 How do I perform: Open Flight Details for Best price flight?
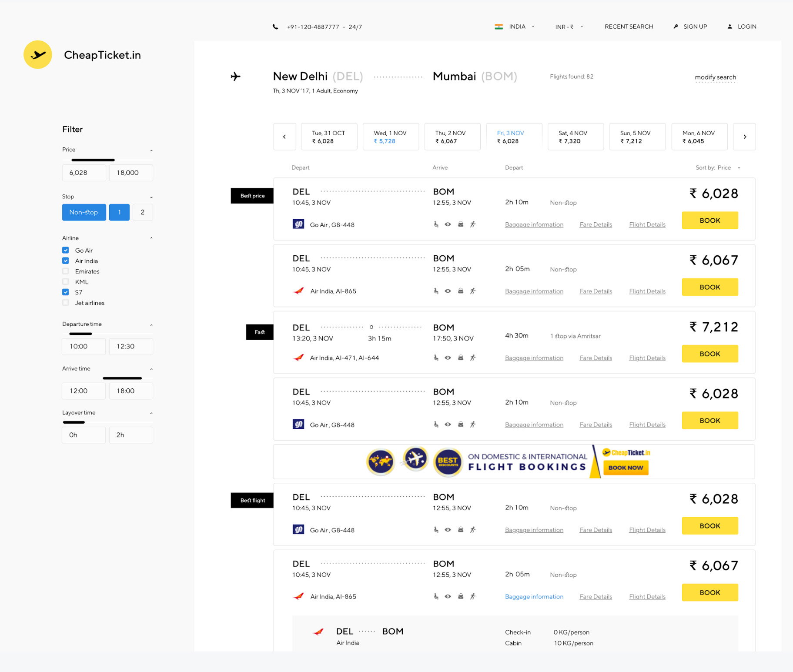(647, 224)
